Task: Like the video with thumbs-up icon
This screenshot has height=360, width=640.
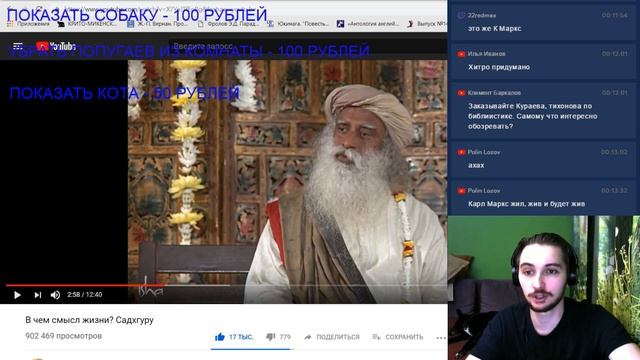Action: tap(220, 337)
